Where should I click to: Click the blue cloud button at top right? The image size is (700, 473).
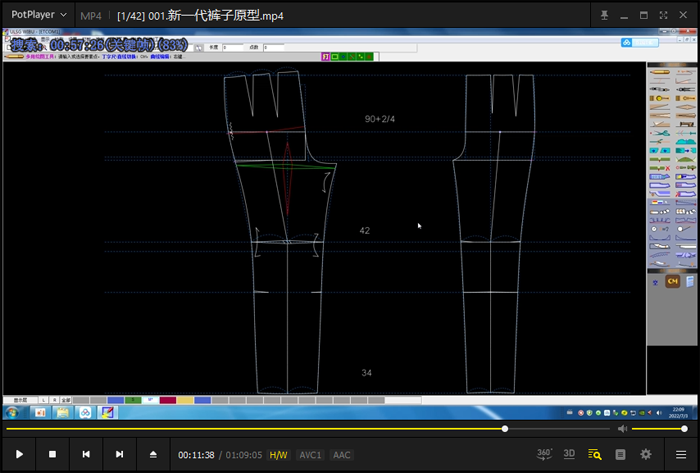click(x=639, y=42)
